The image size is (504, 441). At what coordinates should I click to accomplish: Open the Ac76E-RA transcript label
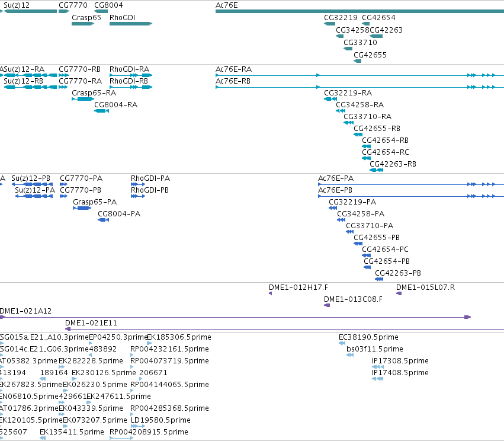(x=234, y=69)
